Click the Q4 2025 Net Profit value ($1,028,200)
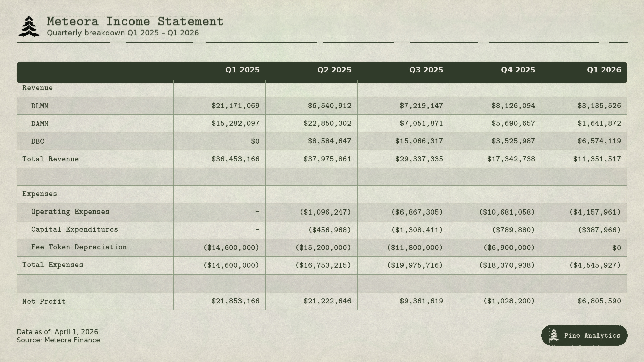644x362 pixels. (x=509, y=301)
